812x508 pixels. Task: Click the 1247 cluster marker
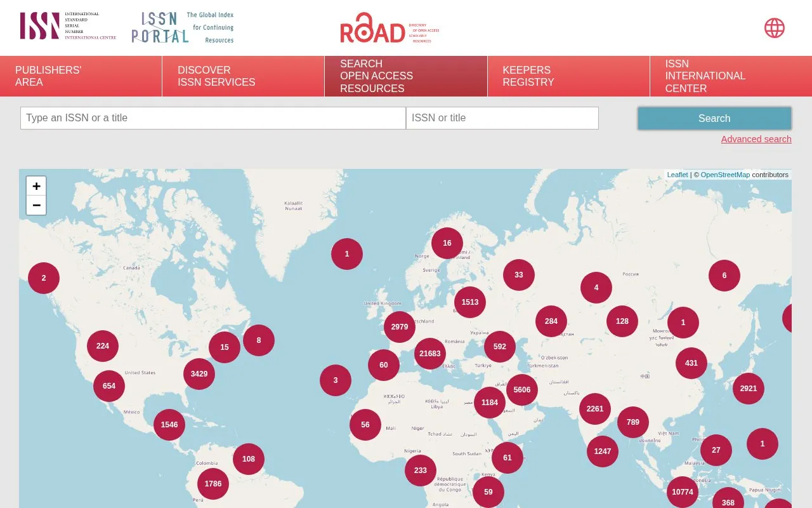click(603, 451)
